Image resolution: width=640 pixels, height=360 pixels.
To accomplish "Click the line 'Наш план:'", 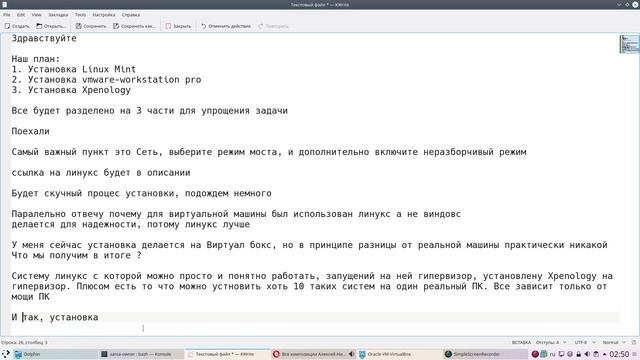I will (36, 59).
